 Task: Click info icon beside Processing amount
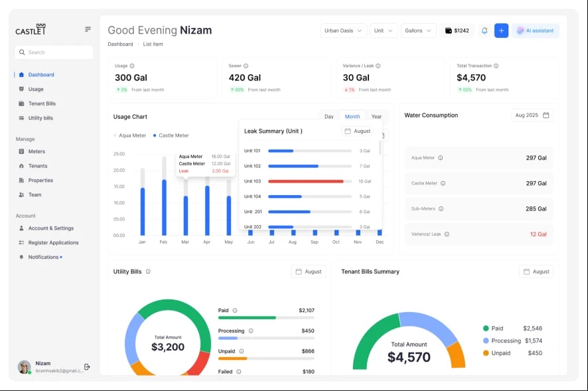pos(251,331)
